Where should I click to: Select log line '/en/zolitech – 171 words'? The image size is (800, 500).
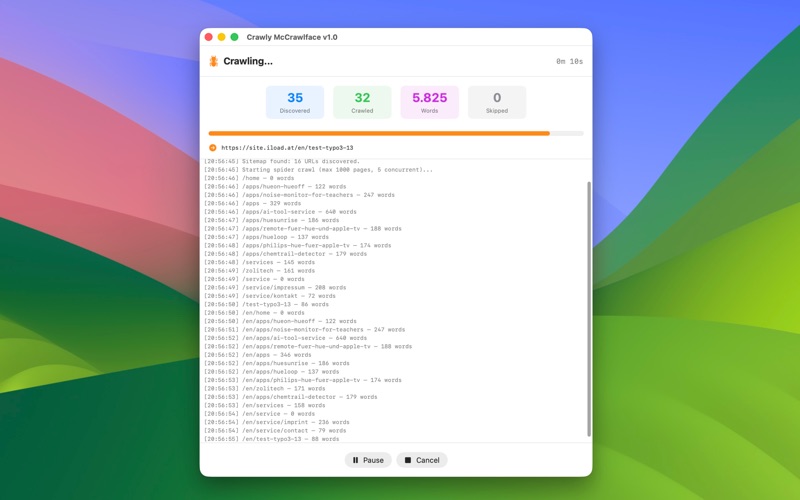point(265,388)
